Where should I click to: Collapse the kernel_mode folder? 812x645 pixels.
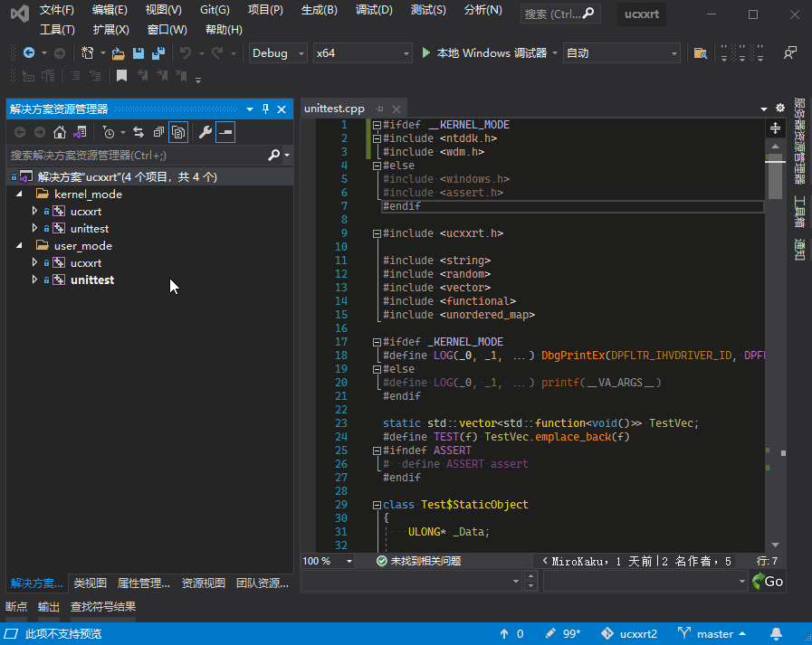coord(19,194)
